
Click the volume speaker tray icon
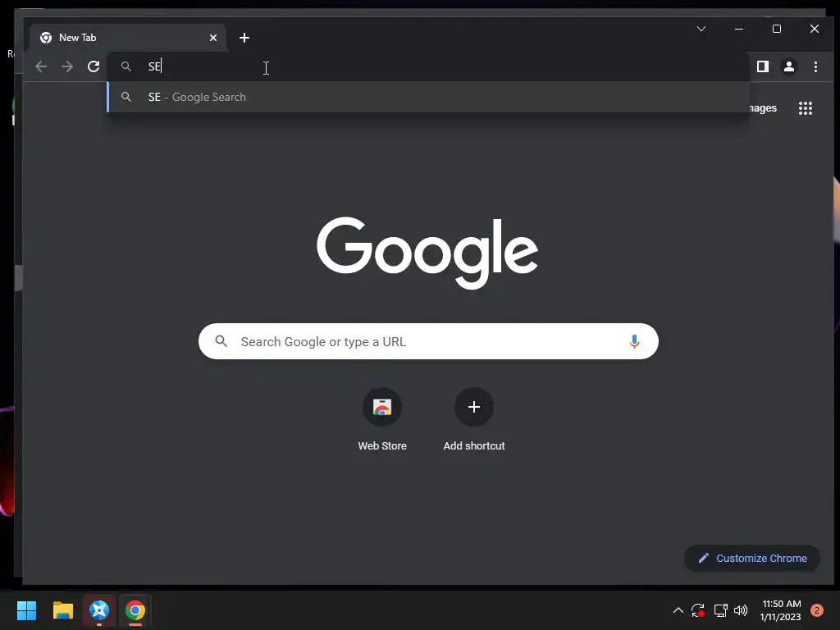[741, 610]
